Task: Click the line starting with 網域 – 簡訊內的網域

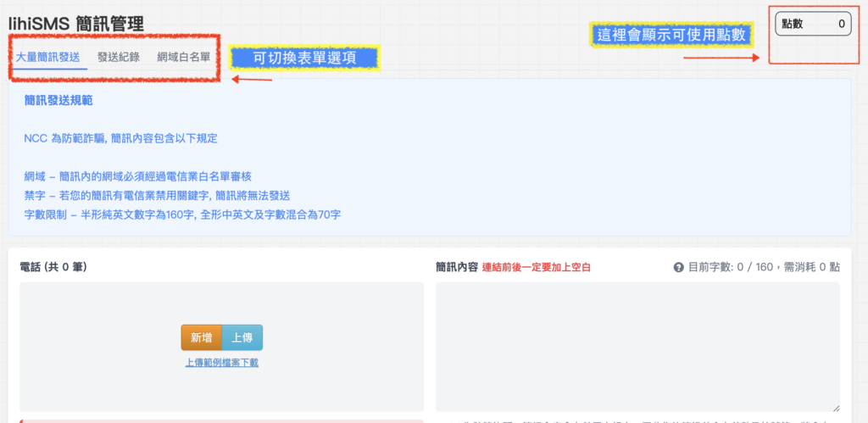Action: [138, 176]
